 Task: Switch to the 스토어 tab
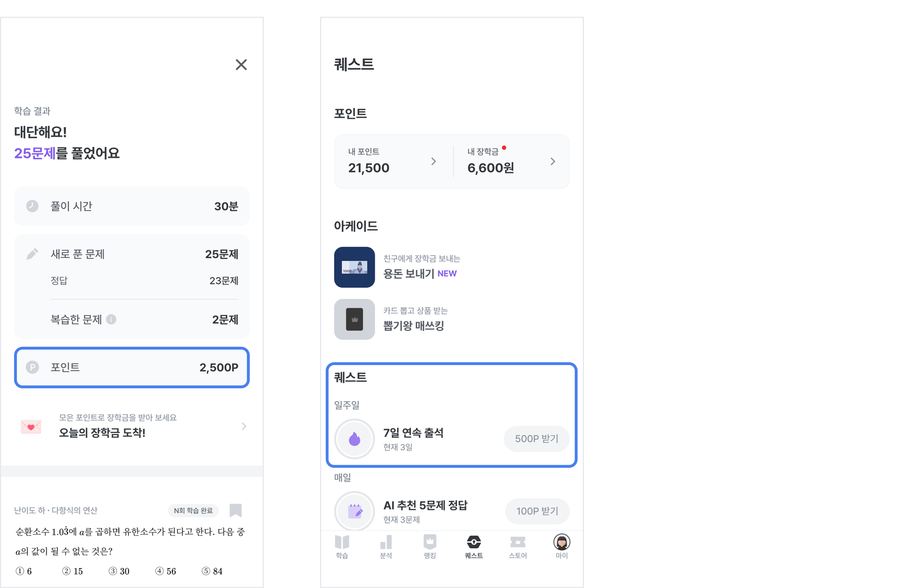click(x=518, y=547)
